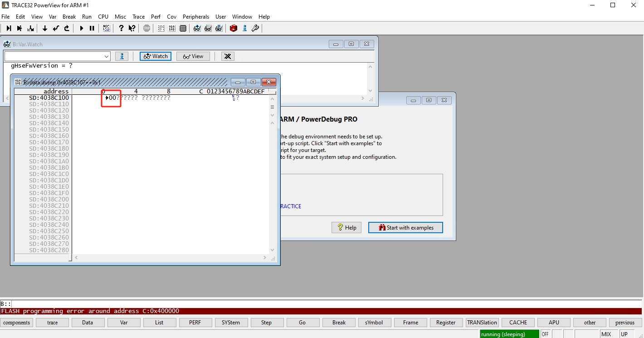Click the TRANSlation softkey button

(x=482, y=323)
